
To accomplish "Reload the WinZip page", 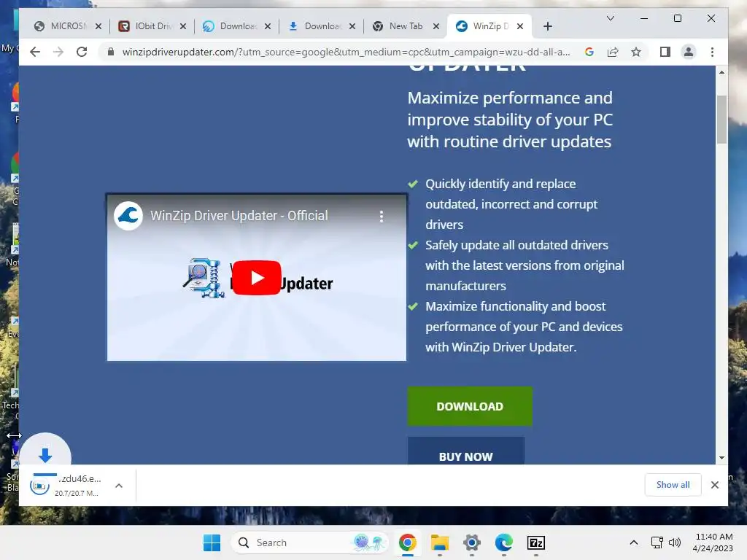I will tap(82, 52).
